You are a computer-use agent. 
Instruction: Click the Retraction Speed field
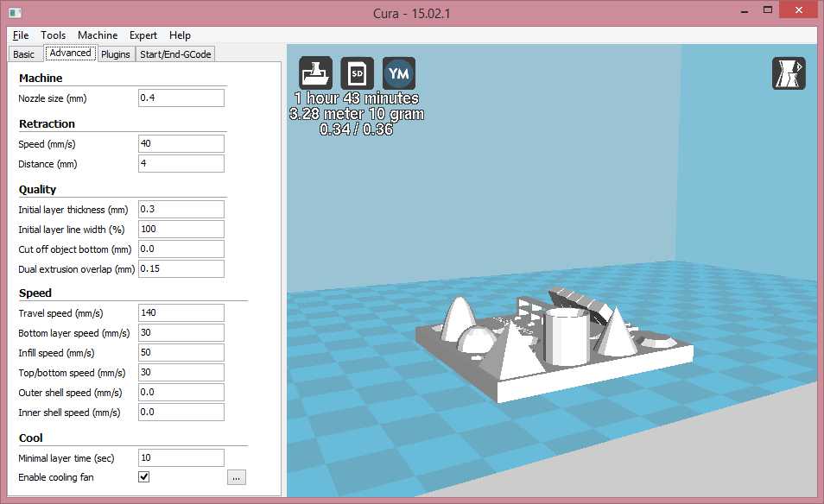[x=181, y=144]
